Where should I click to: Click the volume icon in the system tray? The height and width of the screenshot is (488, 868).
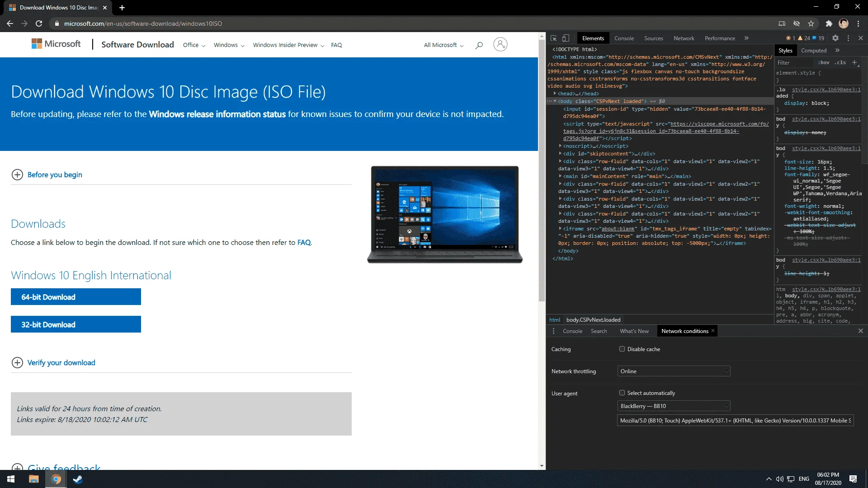point(779,479)
